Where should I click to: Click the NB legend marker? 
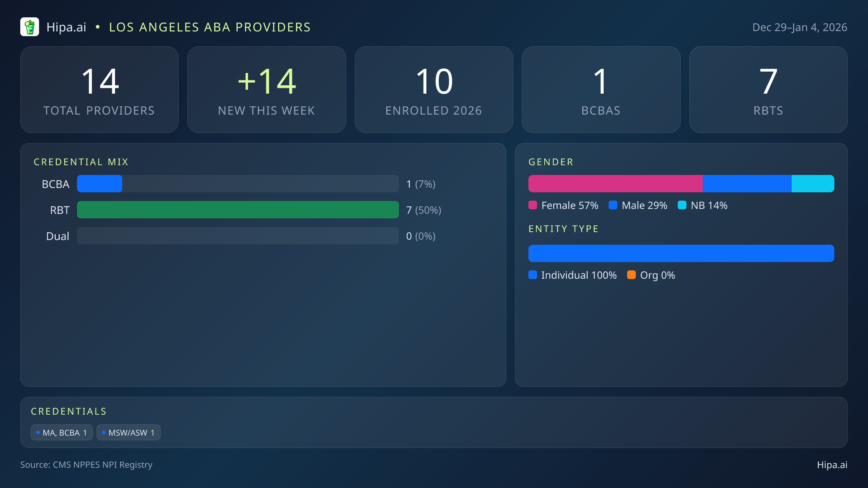(682, 205)
